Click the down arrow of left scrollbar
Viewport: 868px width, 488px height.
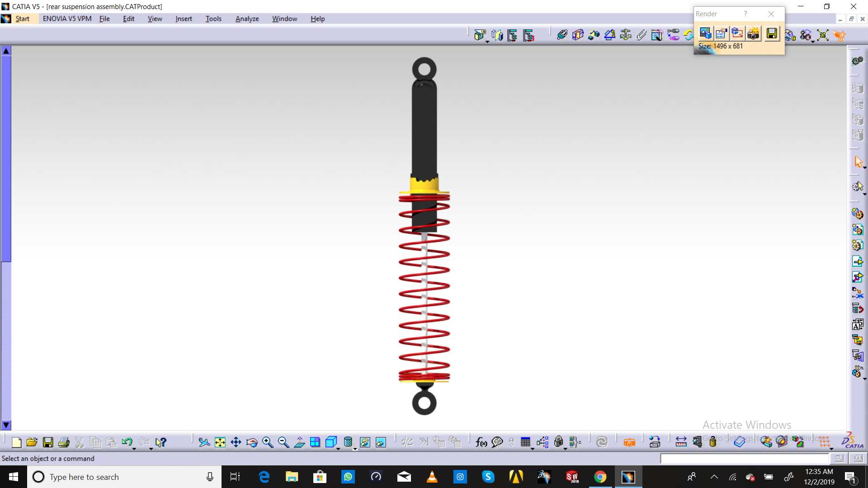click(6, 425)
